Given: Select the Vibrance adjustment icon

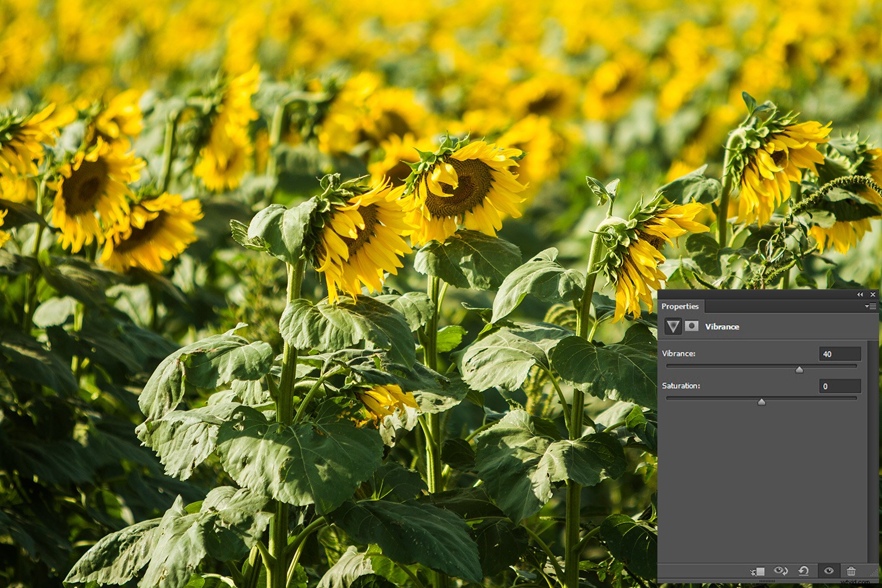Looking at the screenshot, I should coord(673,326).
